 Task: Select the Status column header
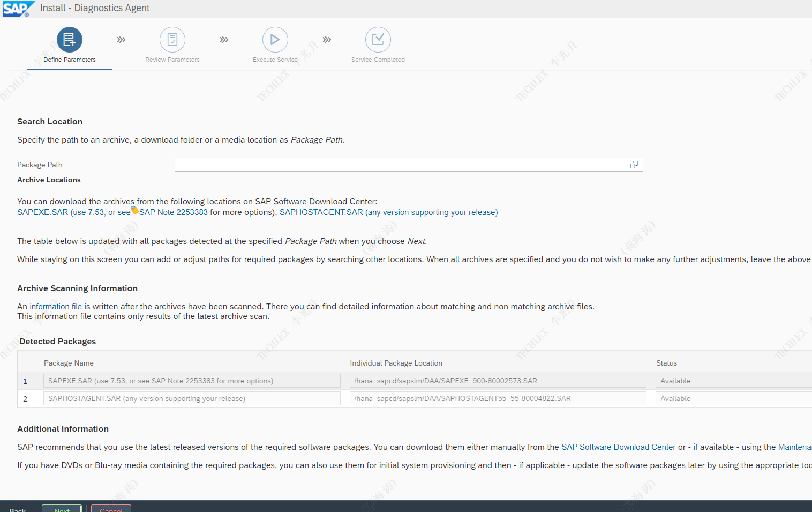(x=667, y=363)
